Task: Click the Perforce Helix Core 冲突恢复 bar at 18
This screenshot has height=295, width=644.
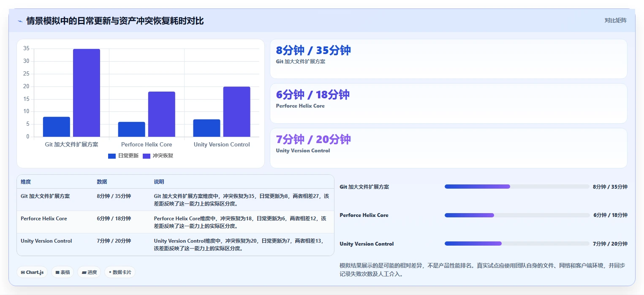Action: (162, 114)
